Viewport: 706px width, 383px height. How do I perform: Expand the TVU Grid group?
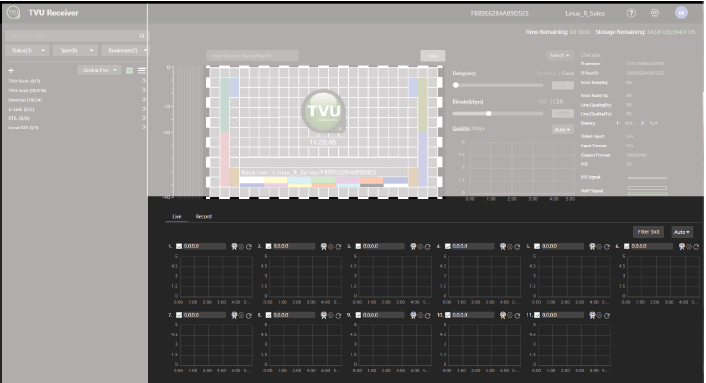144,90
